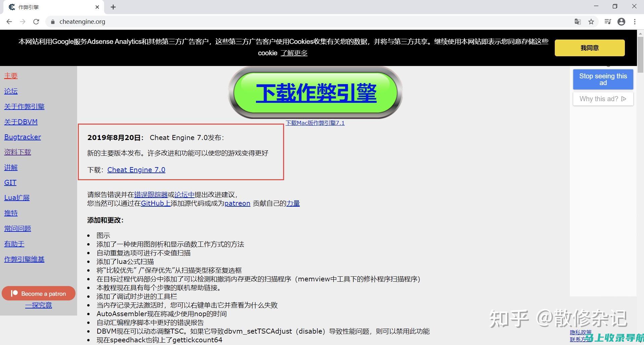
Task: Open the 力量 link
Action: point(293,203)
